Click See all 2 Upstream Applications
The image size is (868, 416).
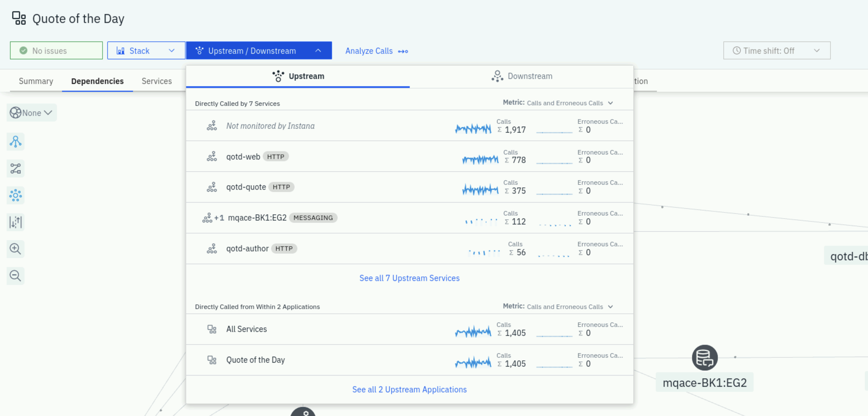(409, 389)
